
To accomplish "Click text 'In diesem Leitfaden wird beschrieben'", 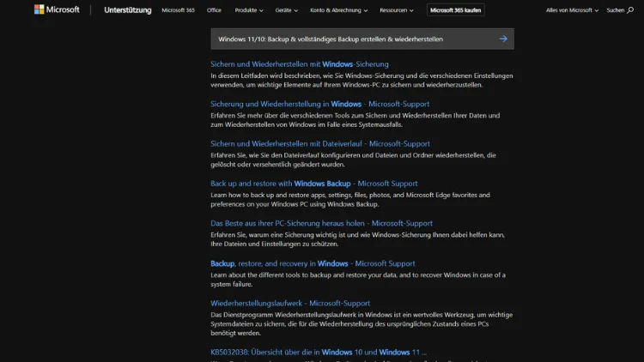I will click(x=265, y=75).
